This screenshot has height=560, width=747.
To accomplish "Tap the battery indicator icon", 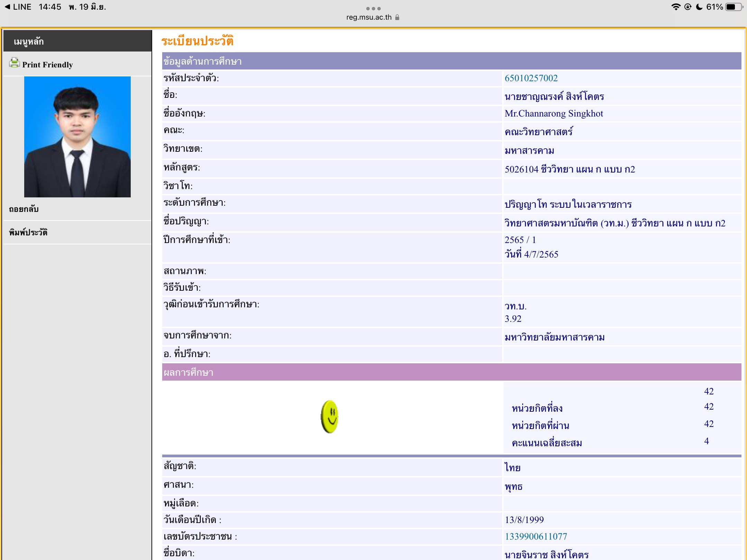I will pos(734,7).
